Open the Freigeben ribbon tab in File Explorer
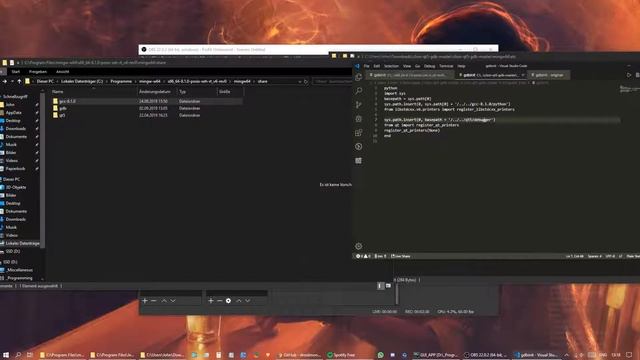Screen dimensions: 640x360 coord(38,72)
